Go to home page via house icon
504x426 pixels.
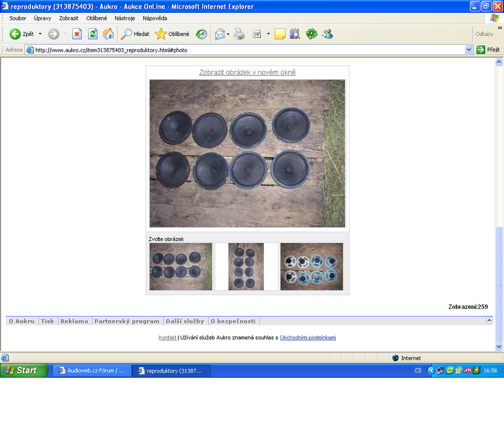click(x=108, y=34)
